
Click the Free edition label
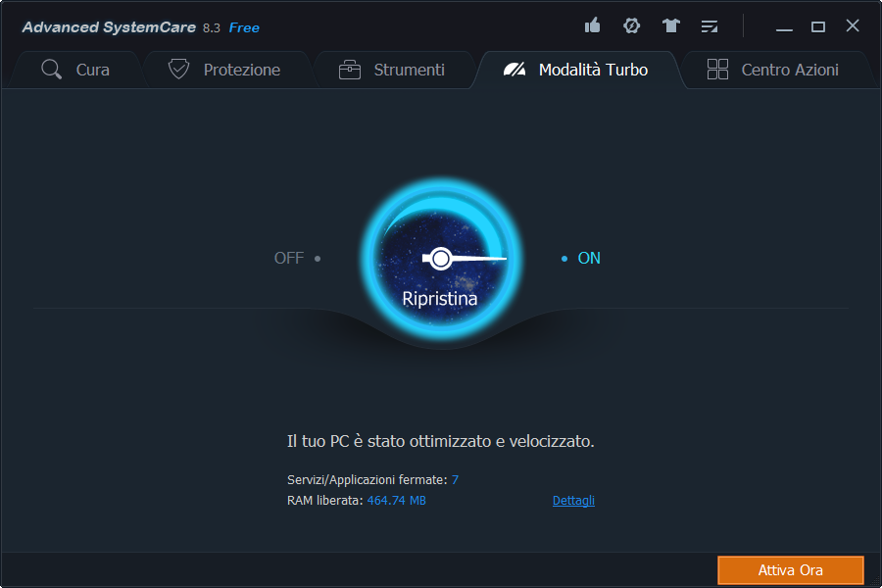[244, 27]
